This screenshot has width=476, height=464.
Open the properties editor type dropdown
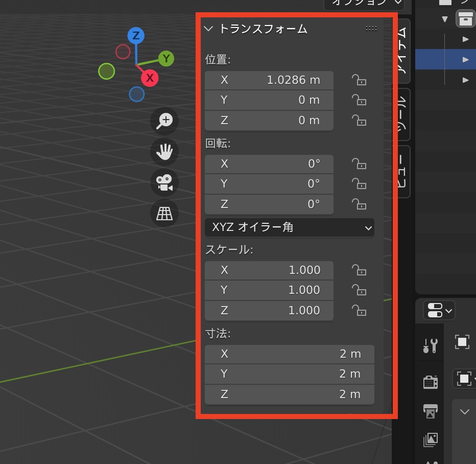(439, 310)
